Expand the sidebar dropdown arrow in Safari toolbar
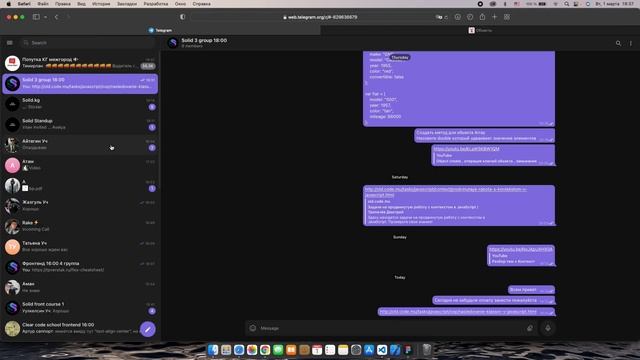 click(45, 17)
